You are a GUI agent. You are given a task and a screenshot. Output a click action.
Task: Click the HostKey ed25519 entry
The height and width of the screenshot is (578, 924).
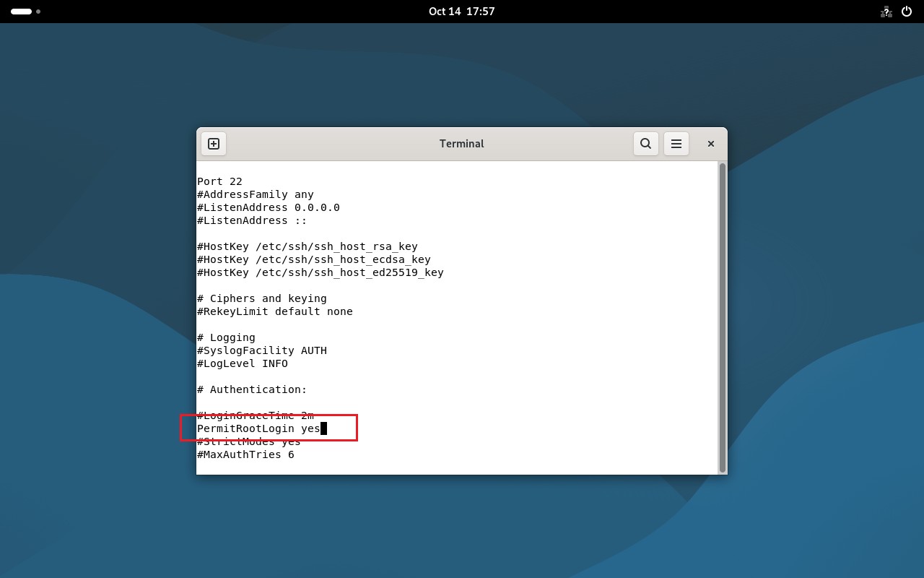(320, 272)
